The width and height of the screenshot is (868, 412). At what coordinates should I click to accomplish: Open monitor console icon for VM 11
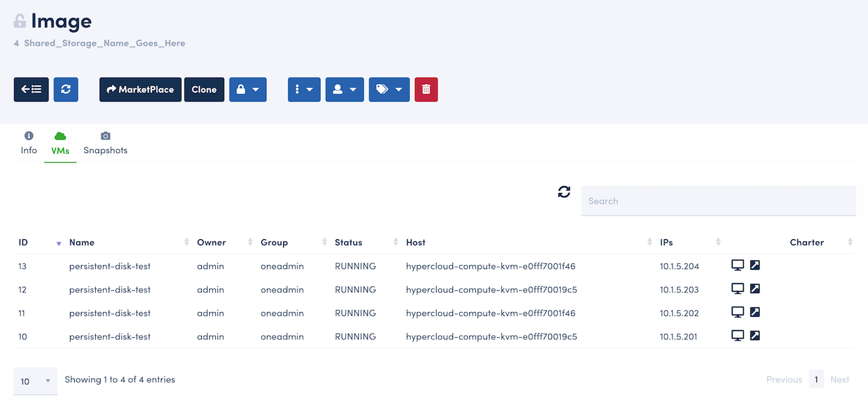(738, 312)
